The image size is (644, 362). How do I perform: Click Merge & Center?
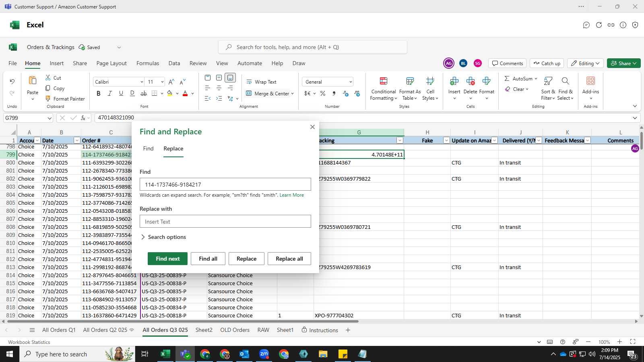click(267, 93)
